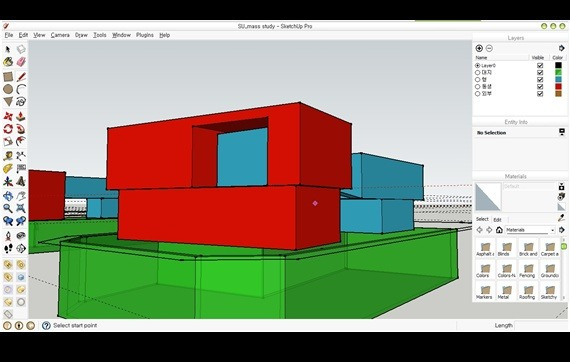The width and height of the screenshot is (570, 362).
Task: Select the Paint Bucket tool
Action: (x=8, y=62)
